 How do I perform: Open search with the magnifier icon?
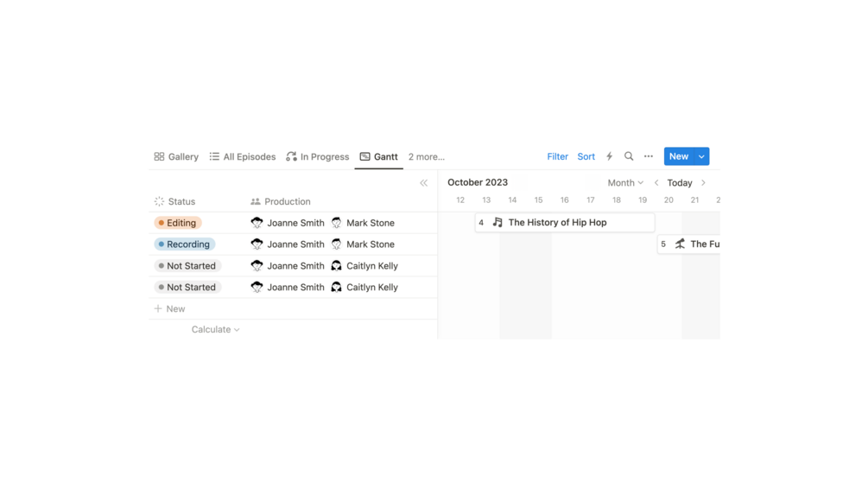[x=629, y=156]
